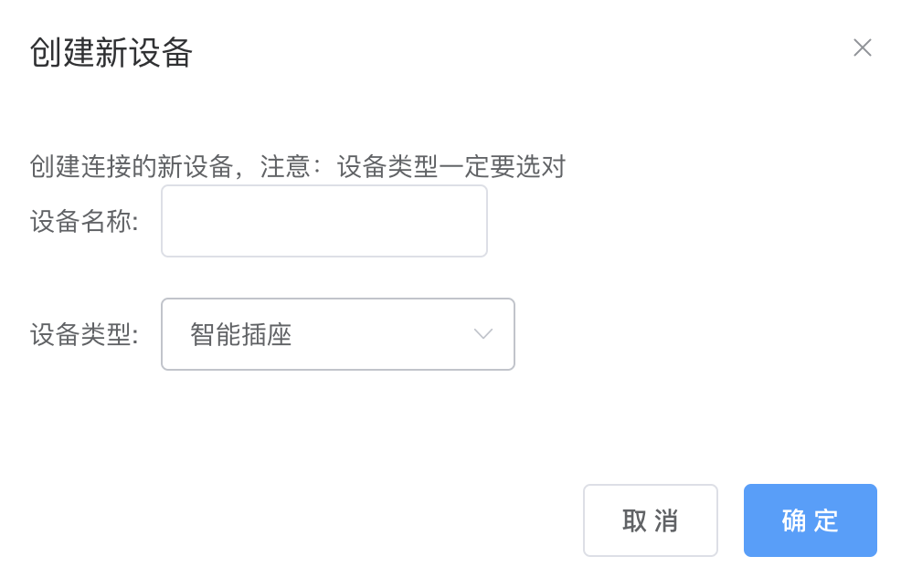Click the 设备类型 label
The image size is (901, 588).
click(x=84, y=334)
